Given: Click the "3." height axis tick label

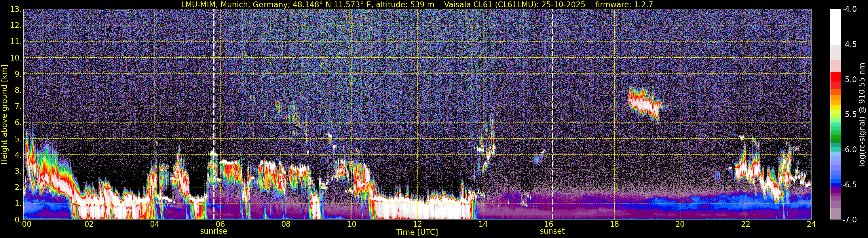Looking at the screenshot, I should coord(18,171).
